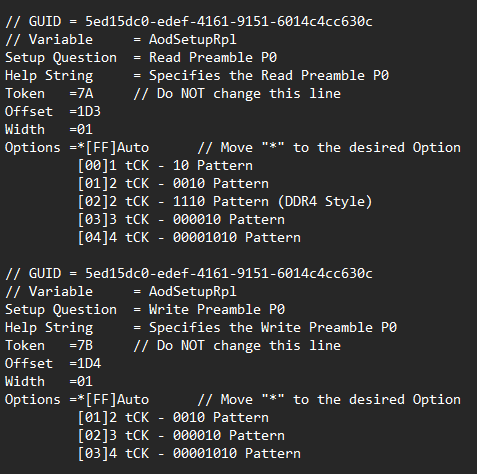Screen dimensions: 477x474
Task: Select [03]4 tCK - 00001010 Pattern write option
Action: click(x=189, y=454)
